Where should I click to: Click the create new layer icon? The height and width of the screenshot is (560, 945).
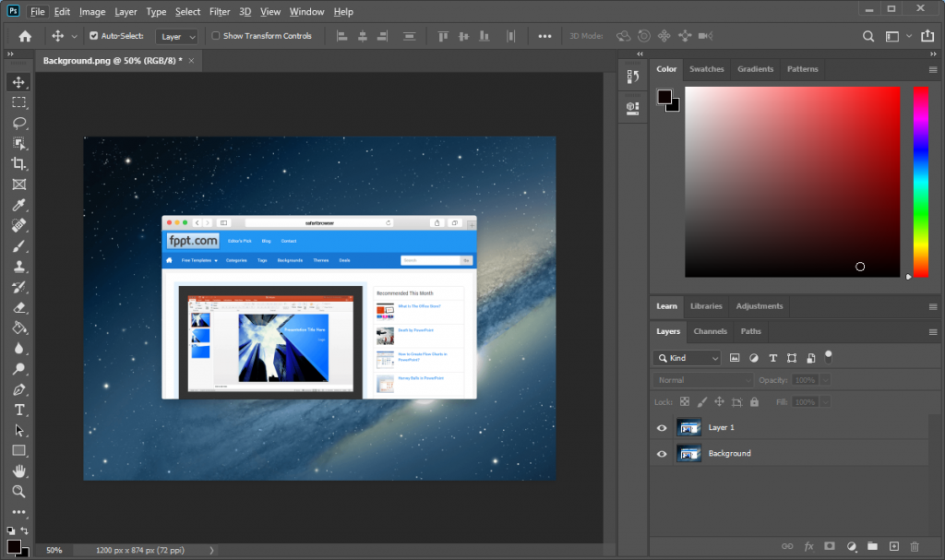[893, 547]
